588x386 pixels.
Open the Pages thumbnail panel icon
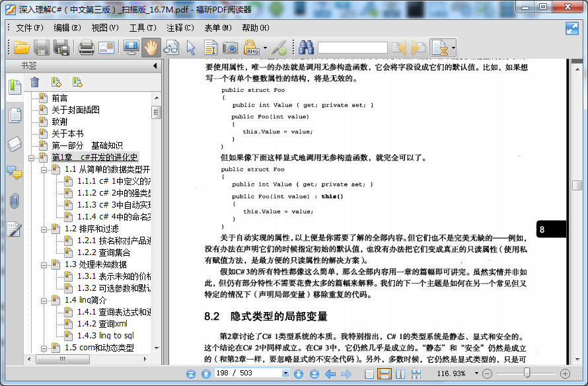coord(15,115)
